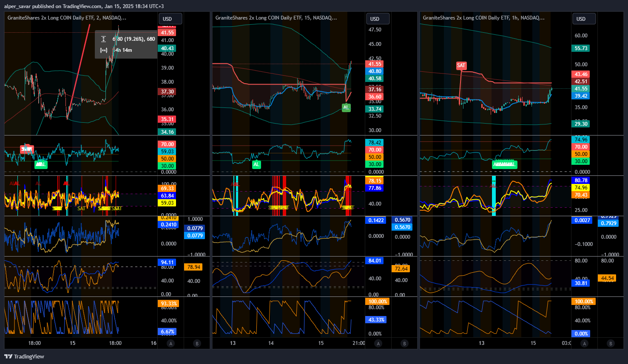Click the TradingView logo at bottom left
The image size is (628, 364).
point(24,356)
